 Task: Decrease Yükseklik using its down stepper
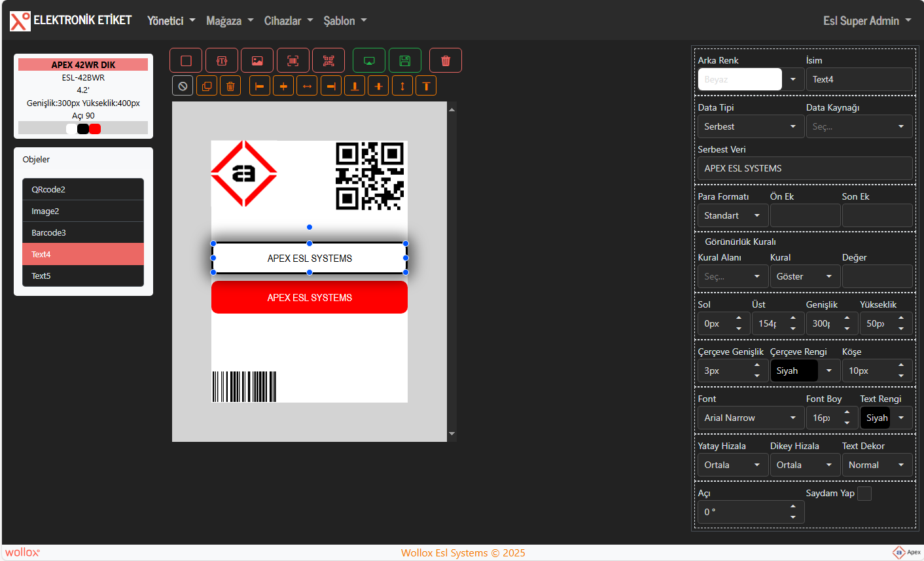pos(901,329)
